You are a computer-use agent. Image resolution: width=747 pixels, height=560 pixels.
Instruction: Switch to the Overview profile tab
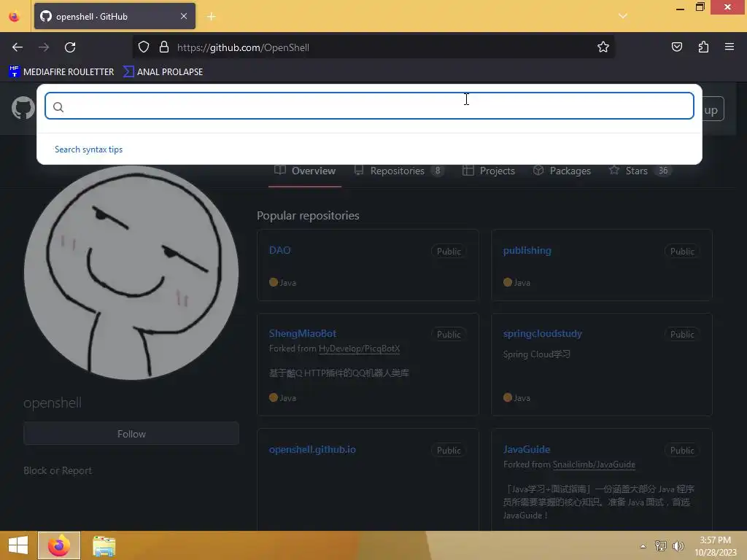tap(305, 171)
